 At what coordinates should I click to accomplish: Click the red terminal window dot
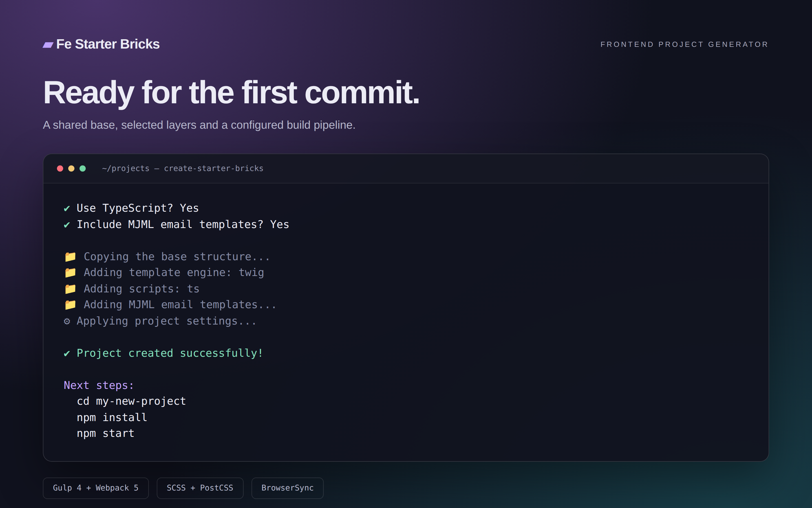coord(60,168)
